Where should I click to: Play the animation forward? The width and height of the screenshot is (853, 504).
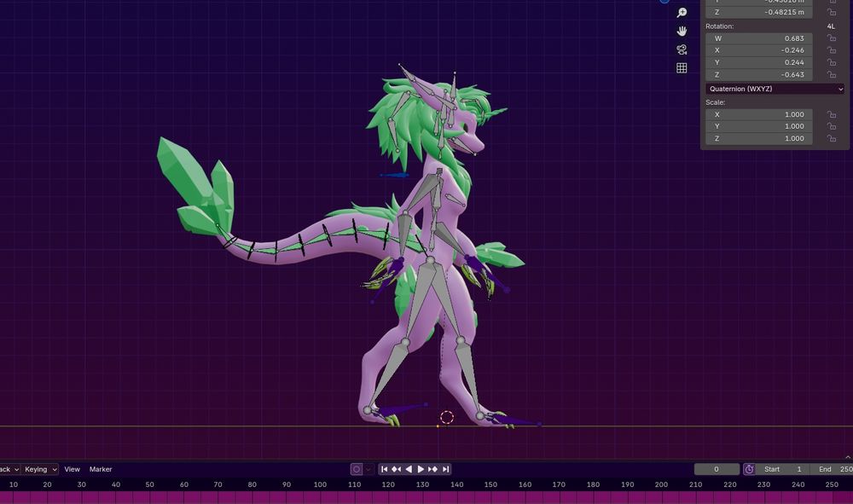pyautogui.click(x=421, y=469)
